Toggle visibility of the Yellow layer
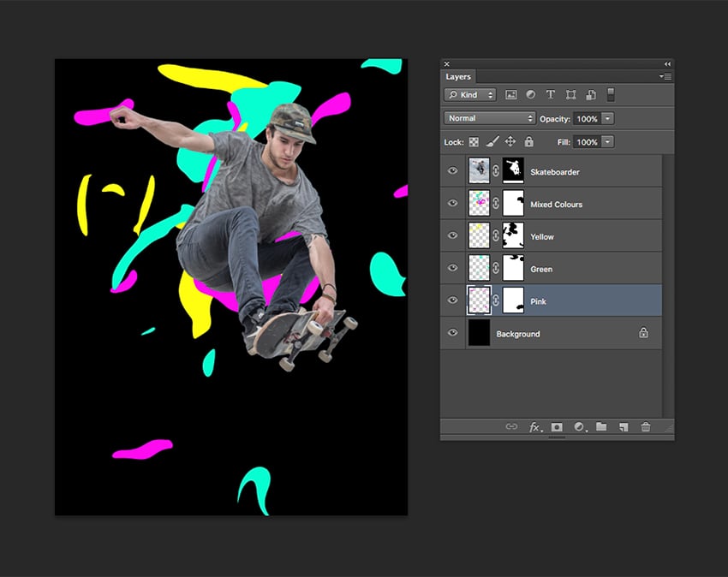728x577 pixels. (452, 235)
